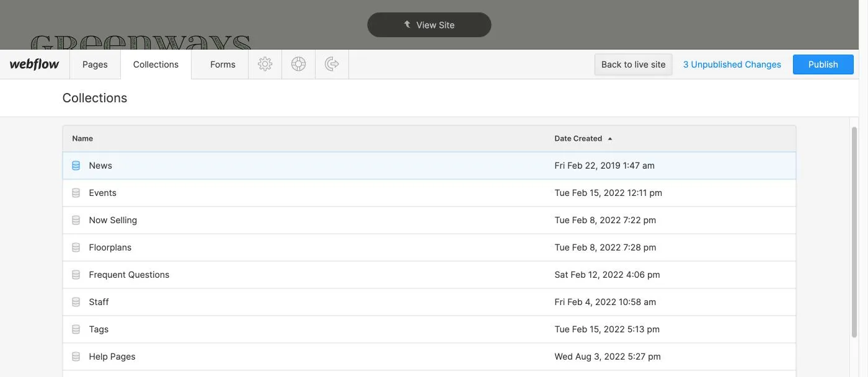The height and width of the screenshot is (377, 868).
Task: Open the Now Selling collection
Action: pos(429,220)
